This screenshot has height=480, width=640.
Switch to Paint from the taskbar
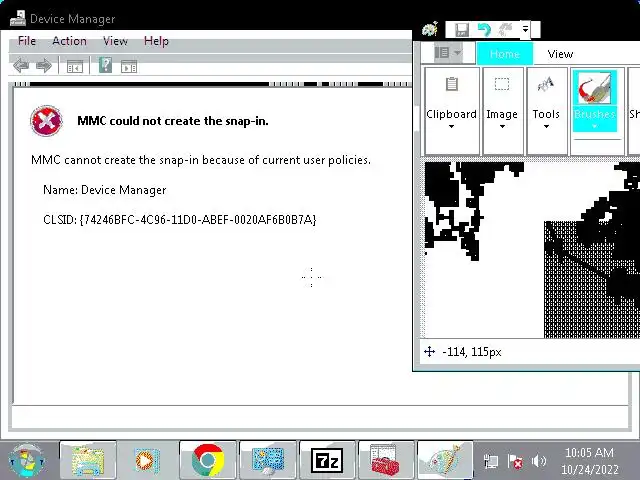[445, 460]
